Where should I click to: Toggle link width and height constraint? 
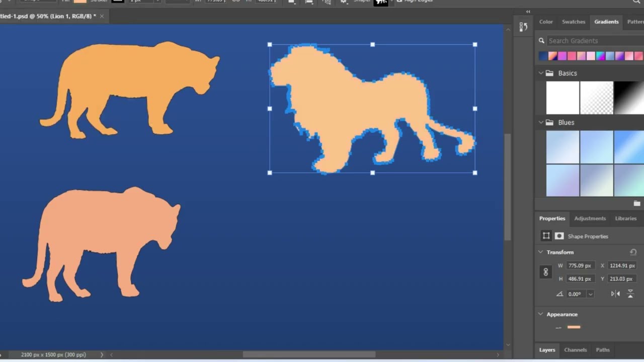(x=546, y=272)
